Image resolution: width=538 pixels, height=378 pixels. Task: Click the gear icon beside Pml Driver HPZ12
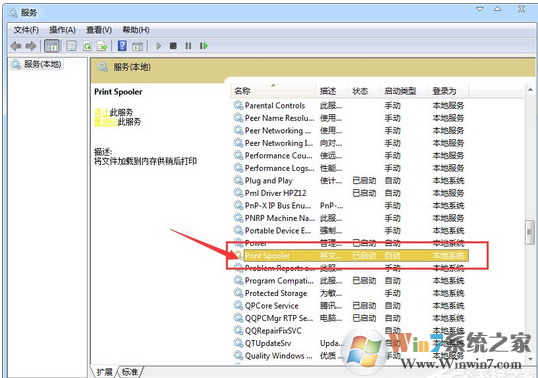238,193
